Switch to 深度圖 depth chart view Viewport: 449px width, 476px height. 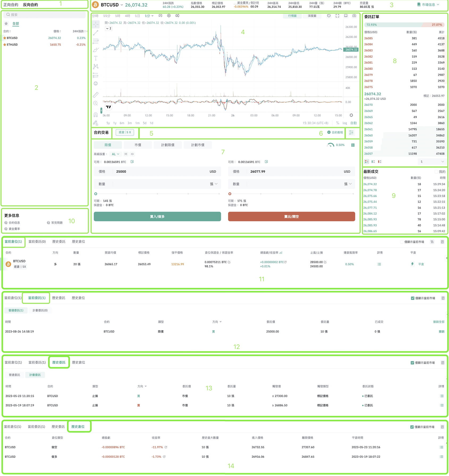click(x=312, y=16)
